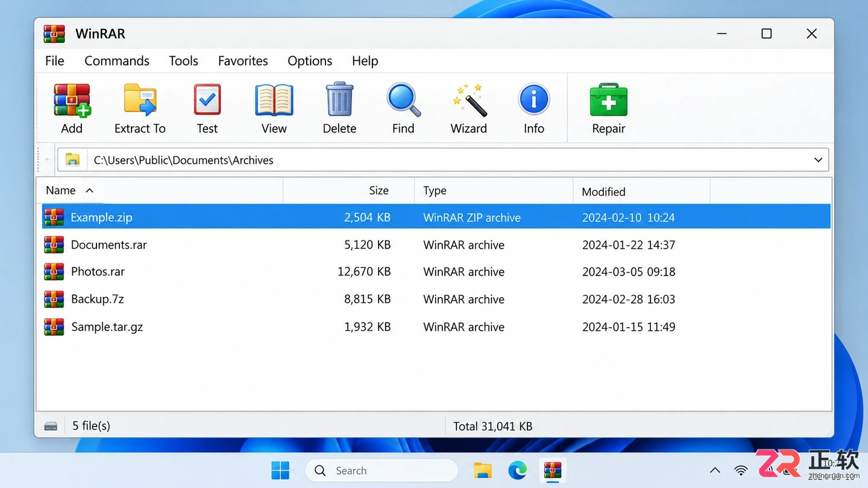This screenshot has height=488, width=868.
Task: Open the Commands menu
Action: [x=117, y=61]
